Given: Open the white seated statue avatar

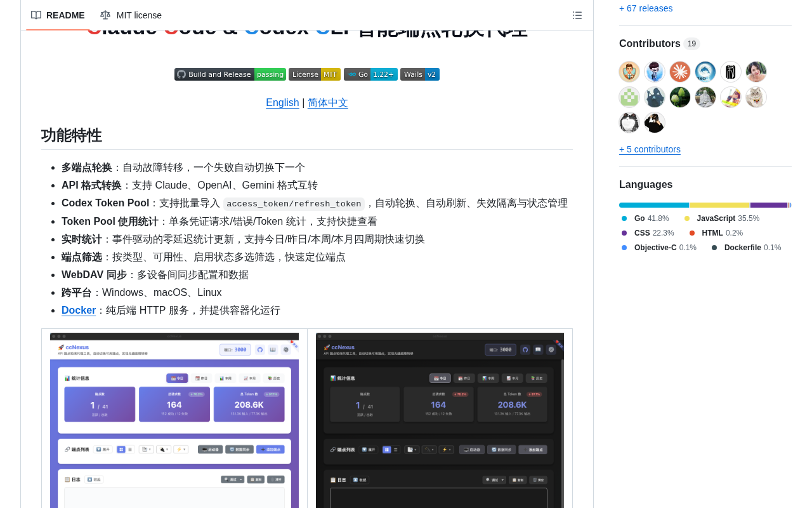Looking at the screenshot, I should (705, 97).
